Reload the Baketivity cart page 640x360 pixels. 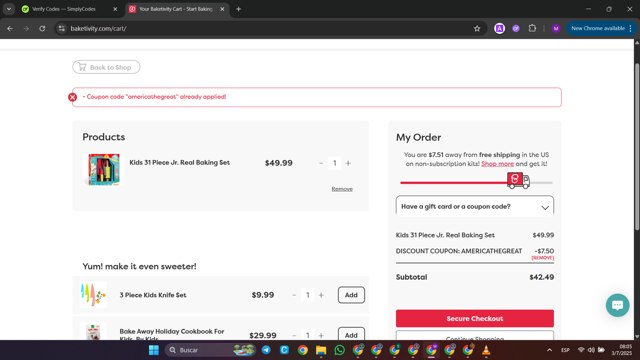42,29
